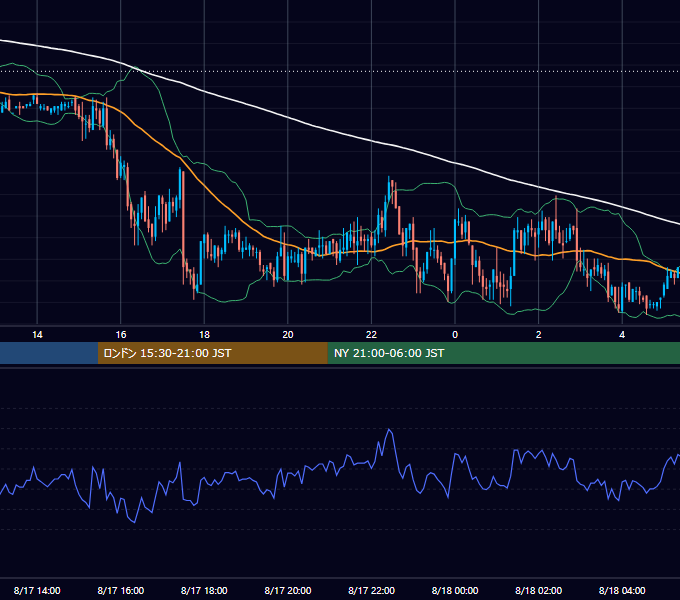Click the 8/17 18:00 time label
The width and height of the screenshot is (680, 600).
(204, 590)
